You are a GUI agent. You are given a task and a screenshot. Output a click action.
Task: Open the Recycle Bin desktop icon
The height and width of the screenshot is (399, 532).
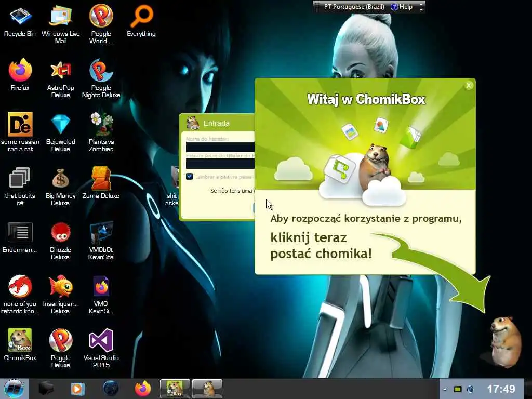[x=20, y=21]
